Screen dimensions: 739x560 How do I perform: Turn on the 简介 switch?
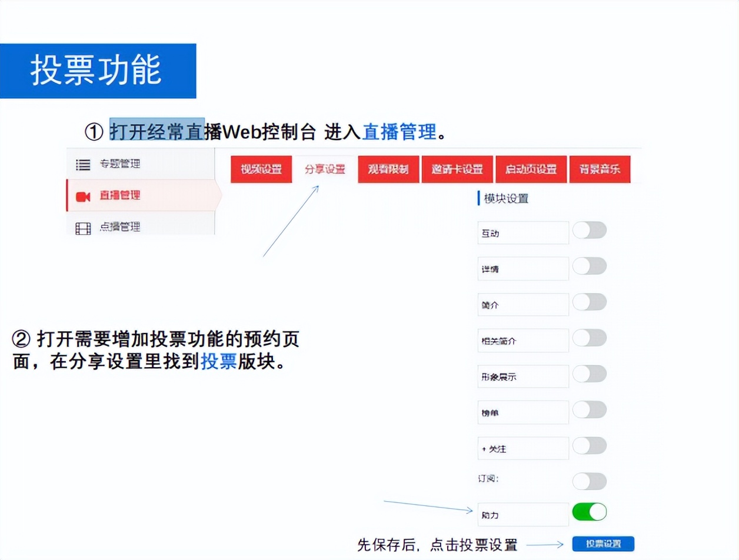coord(590,302)
